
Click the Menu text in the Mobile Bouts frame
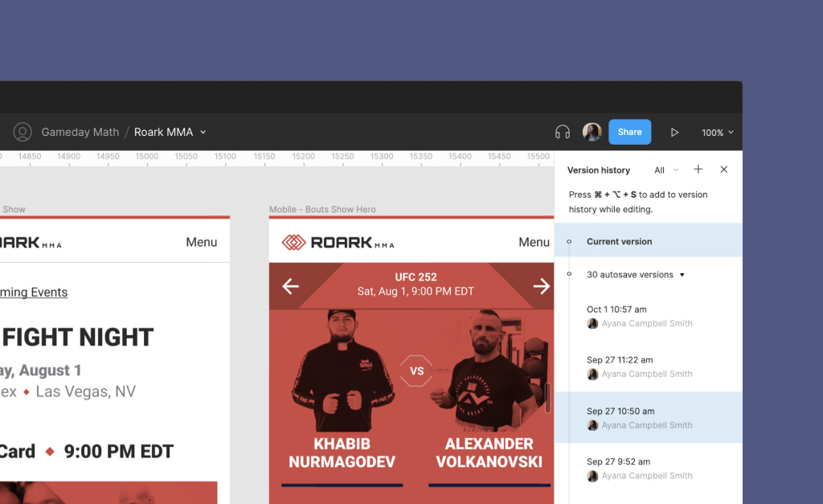pos(534,242)
